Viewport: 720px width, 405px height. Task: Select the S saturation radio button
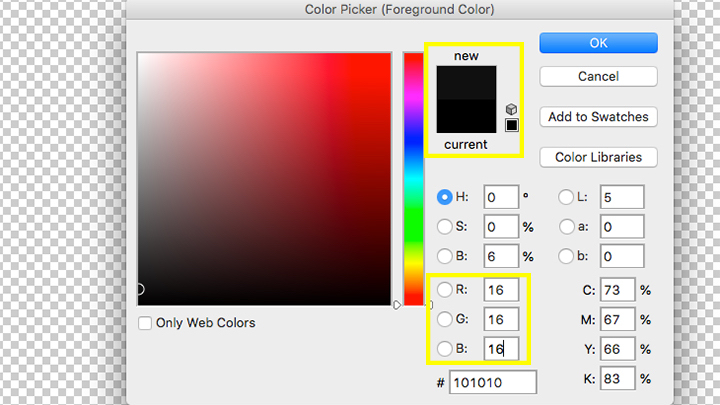445,226
